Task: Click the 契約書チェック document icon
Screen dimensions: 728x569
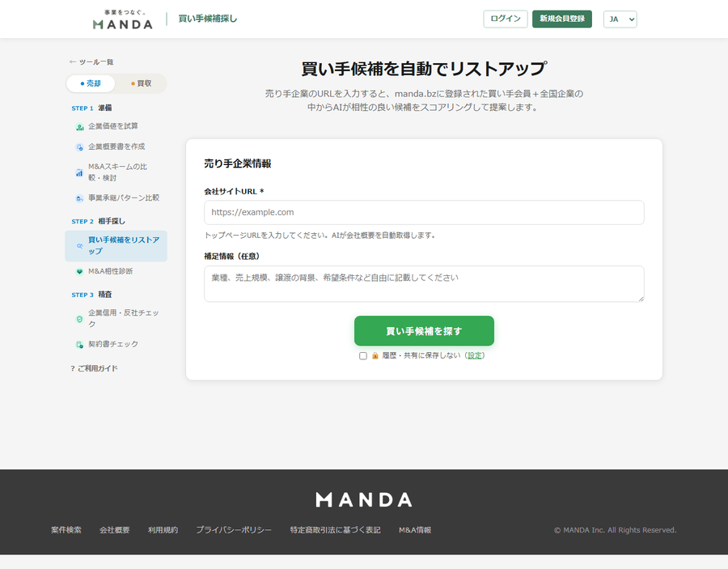Action: point(79,345)
